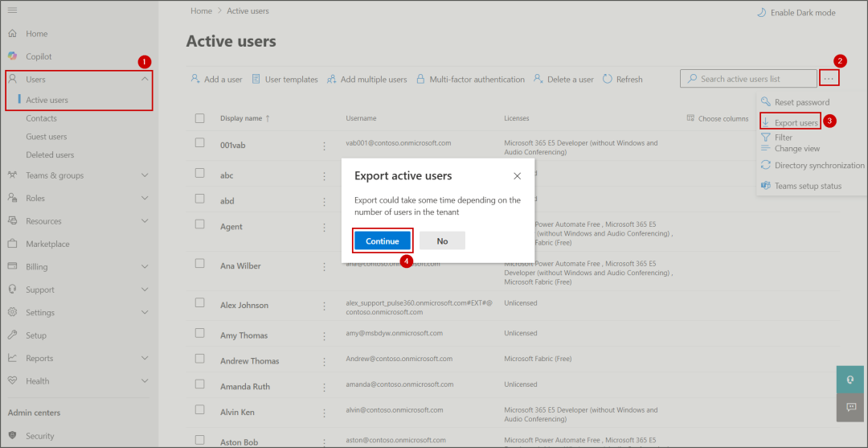Check the Agent user checkbox
868x448 pixels.
(x=200, y=224)
